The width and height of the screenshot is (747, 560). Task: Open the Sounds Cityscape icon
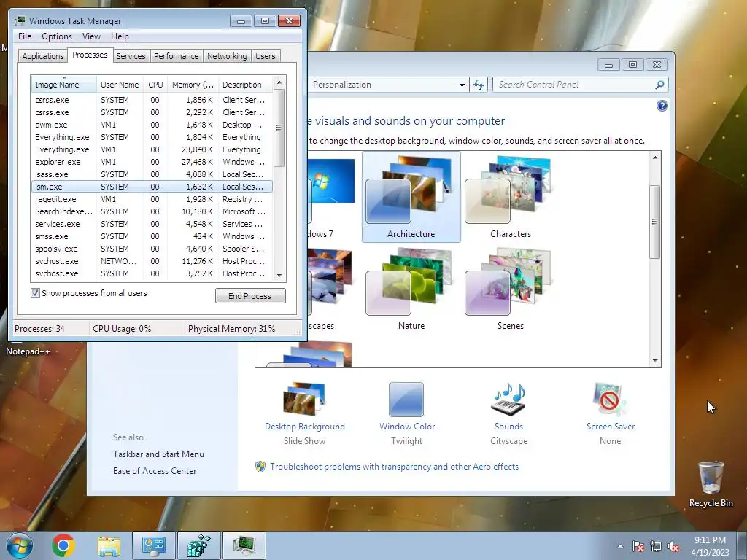pos(508,399)
